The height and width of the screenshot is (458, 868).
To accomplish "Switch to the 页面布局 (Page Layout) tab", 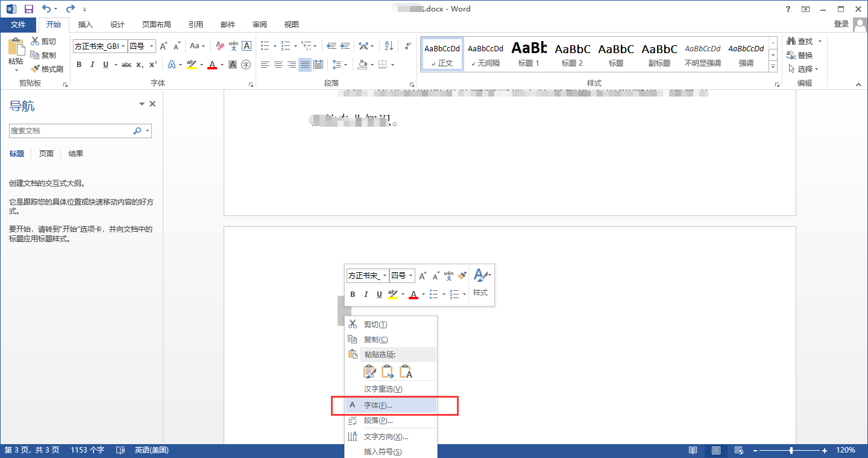I will [x=157, y=25].
